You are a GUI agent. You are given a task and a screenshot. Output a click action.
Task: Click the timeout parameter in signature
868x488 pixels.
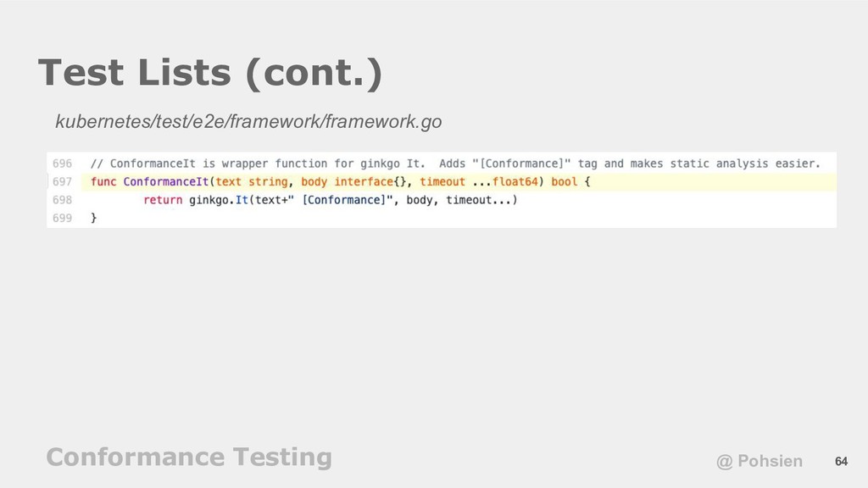point(442,182)
